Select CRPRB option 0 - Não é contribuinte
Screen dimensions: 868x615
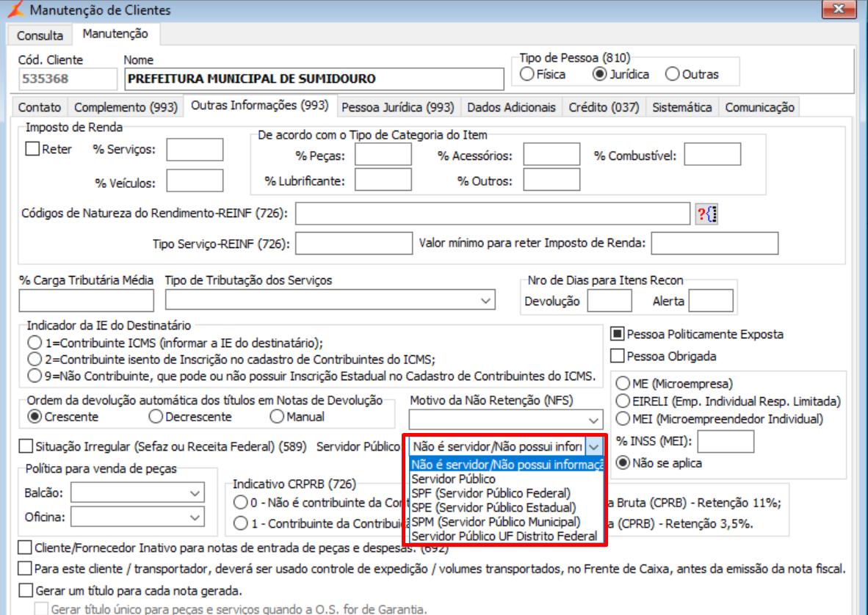[240, 503]
